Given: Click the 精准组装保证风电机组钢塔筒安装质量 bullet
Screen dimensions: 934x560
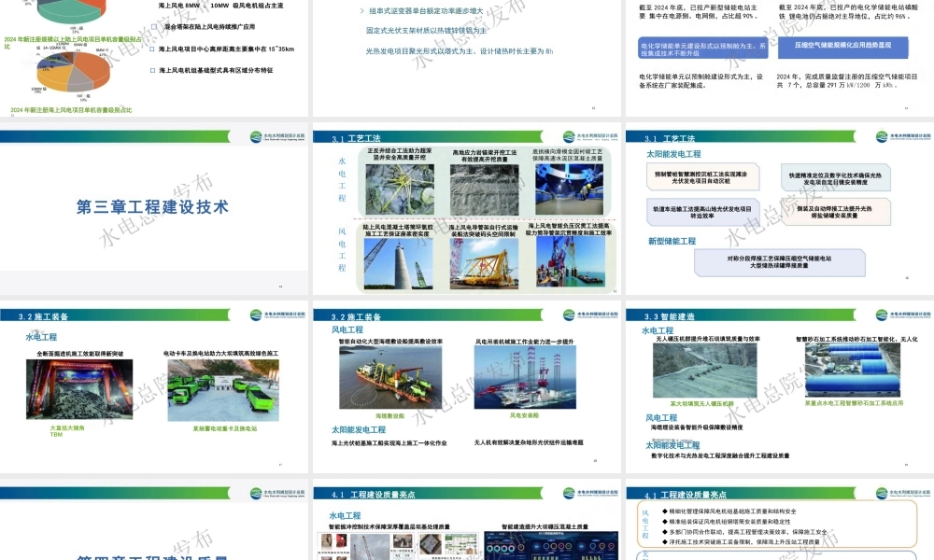Looking at the screenshot, I should [x=729, y=522].
